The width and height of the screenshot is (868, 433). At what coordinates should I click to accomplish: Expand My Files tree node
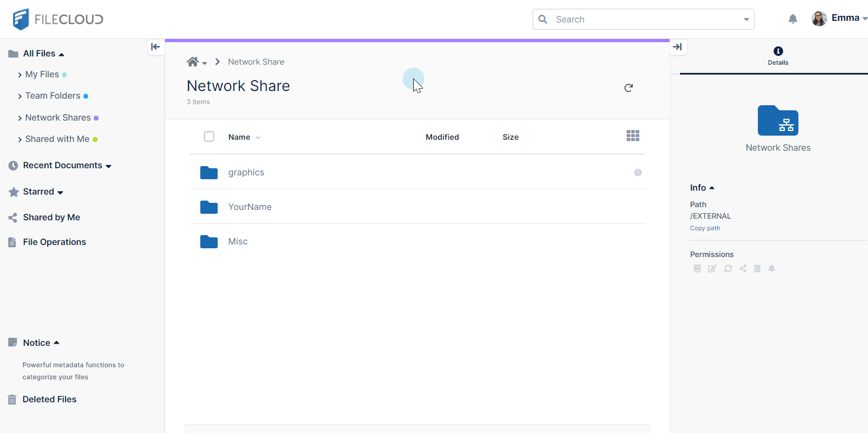[20, 75]
